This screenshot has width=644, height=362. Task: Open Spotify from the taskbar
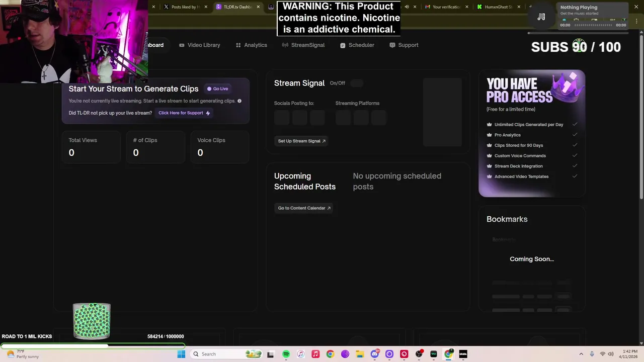coord(286,354)
